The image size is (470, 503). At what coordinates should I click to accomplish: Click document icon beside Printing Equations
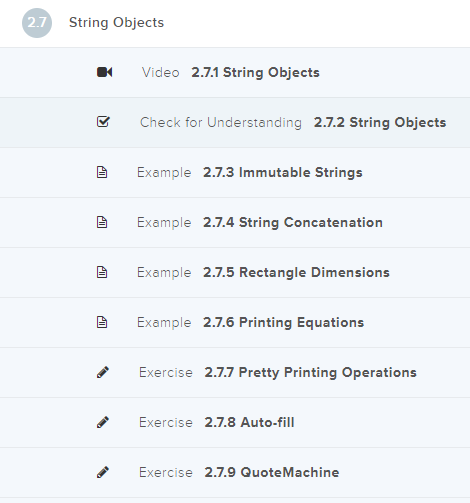(102, 322)
